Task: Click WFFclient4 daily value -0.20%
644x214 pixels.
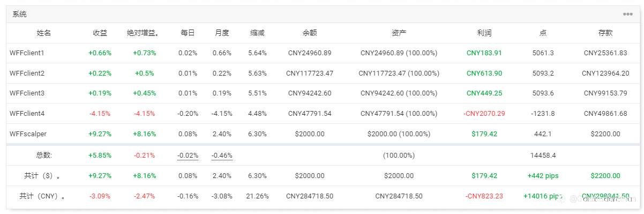Action: pos(188,114)
